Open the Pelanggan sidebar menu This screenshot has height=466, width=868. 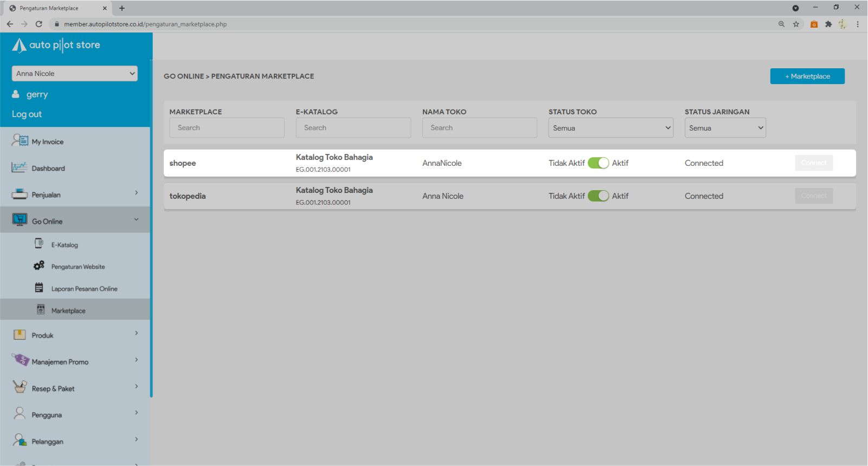click(x=47, y=441)
